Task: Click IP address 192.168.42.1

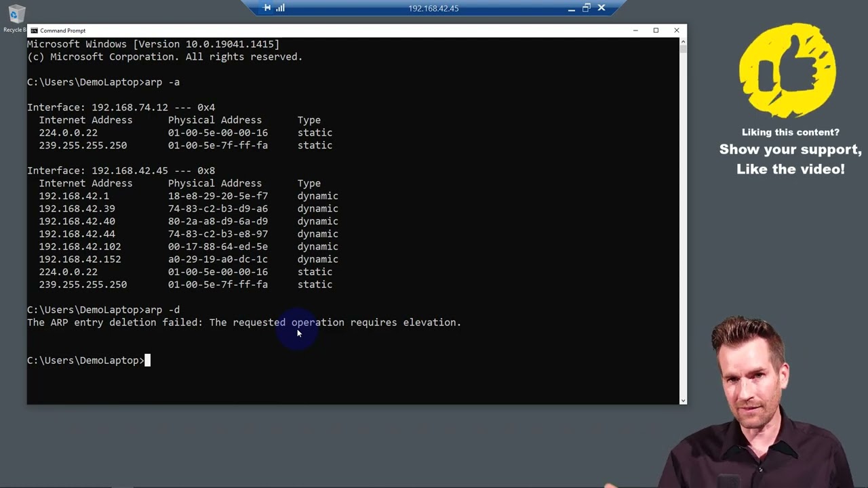Action: (x=74, y=196)
